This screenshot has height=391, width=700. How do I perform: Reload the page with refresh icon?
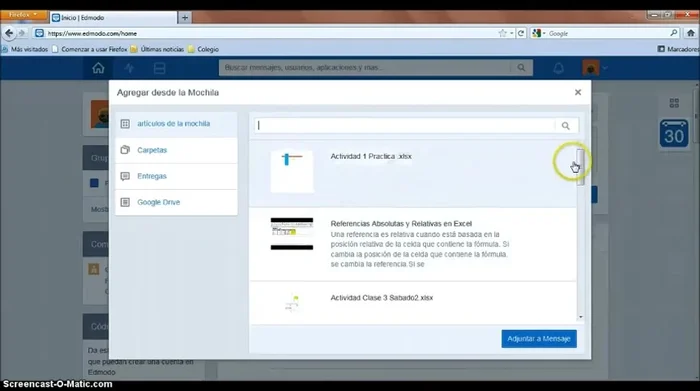click(521, 33)
